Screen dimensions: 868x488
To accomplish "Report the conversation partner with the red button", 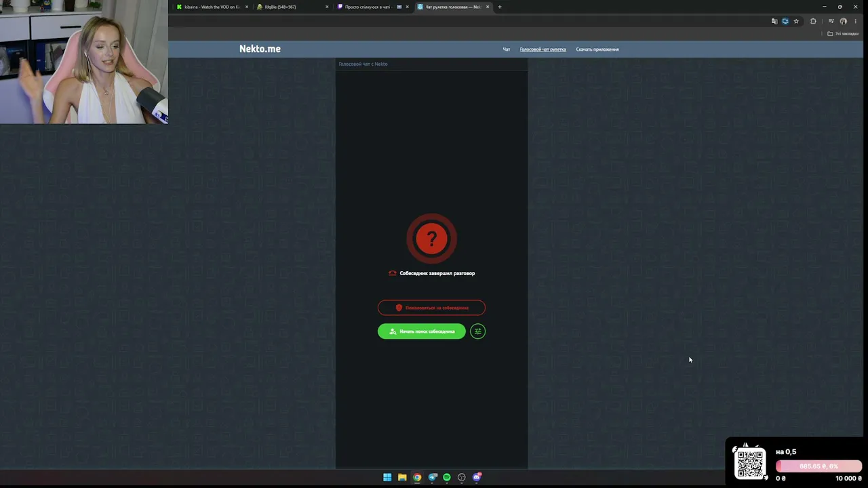I will click(x=431, y=308).
